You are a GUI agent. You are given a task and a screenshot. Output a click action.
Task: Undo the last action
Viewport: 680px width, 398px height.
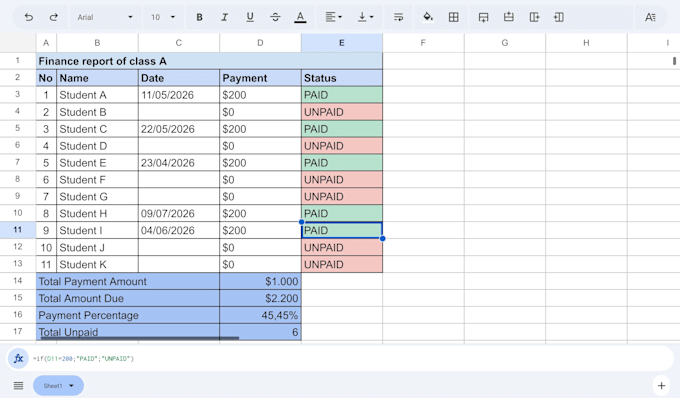click(x=29, y=17)
